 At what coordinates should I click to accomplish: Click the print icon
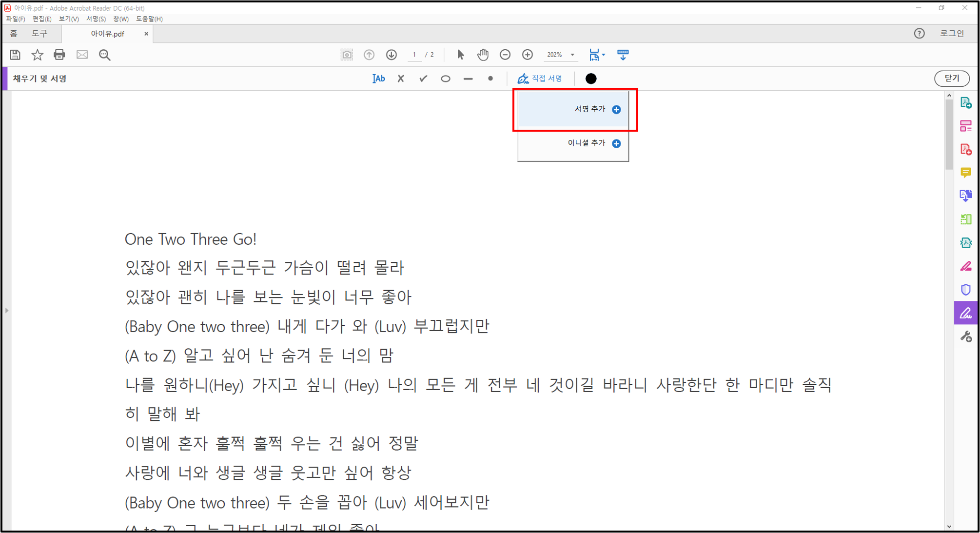pos(59,55)
